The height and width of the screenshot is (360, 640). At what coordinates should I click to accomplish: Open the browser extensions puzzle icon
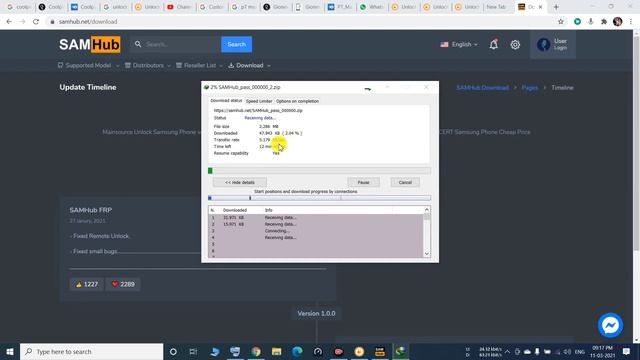pos(604,22)
